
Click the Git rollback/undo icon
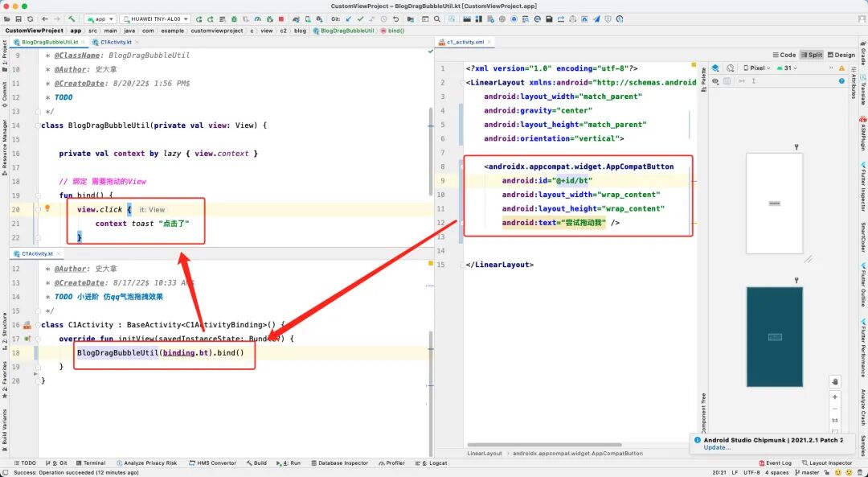(395, 19)
